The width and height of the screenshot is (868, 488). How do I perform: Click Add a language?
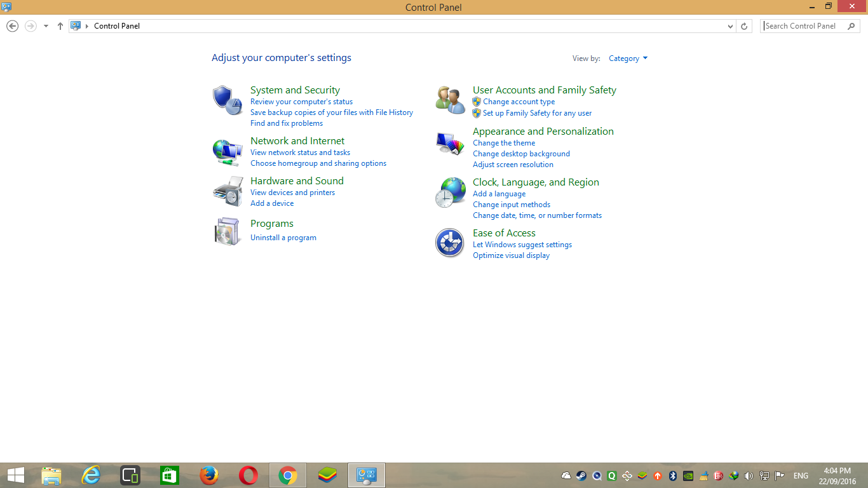coord(499,194)
